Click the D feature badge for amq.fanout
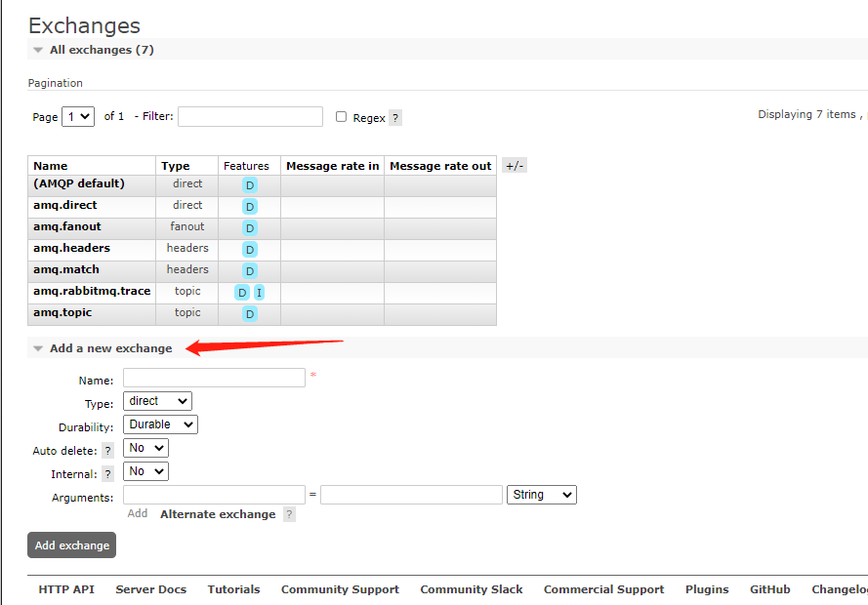The image size is (868, 605). coord(250,227)
